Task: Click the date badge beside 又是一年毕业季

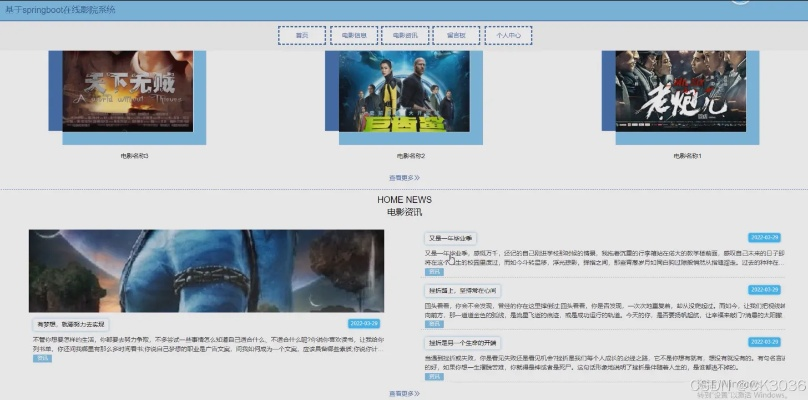Action: pyautogui.click(x=764, y=238)
